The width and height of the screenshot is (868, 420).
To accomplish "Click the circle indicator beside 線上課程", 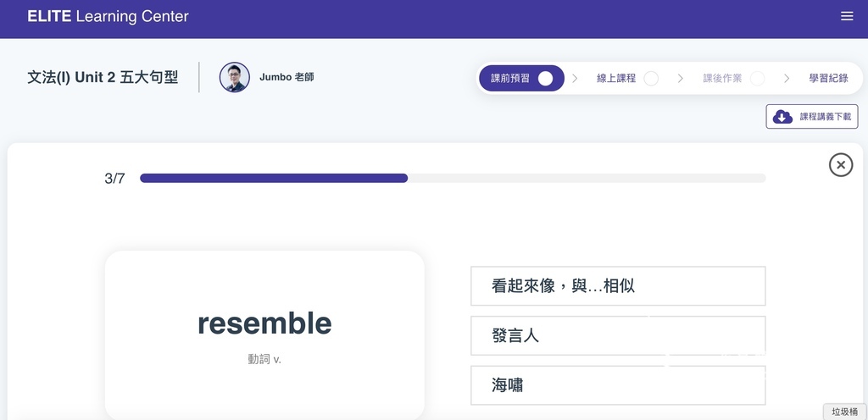I will pos(651,79).
